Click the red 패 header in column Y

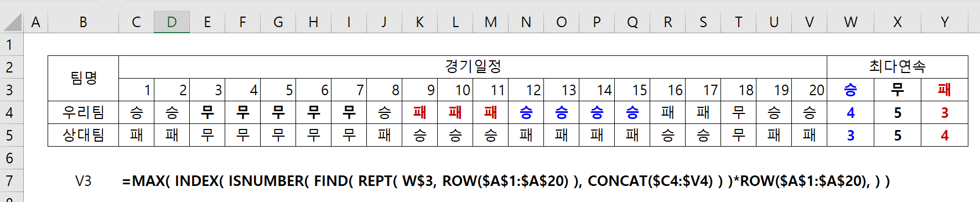click(x=945, y=90)
